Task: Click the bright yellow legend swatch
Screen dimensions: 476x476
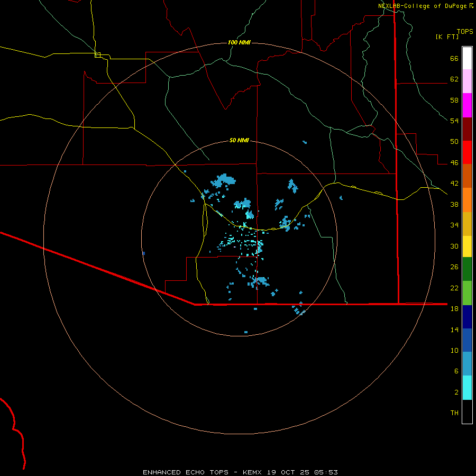Action: 467,246
